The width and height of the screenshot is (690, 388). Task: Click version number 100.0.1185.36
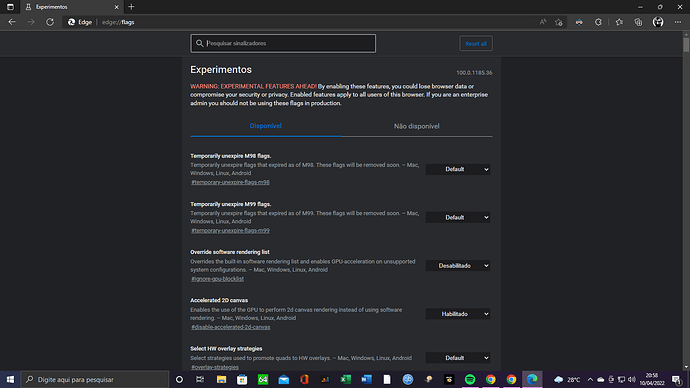click(x=474, y=73)
